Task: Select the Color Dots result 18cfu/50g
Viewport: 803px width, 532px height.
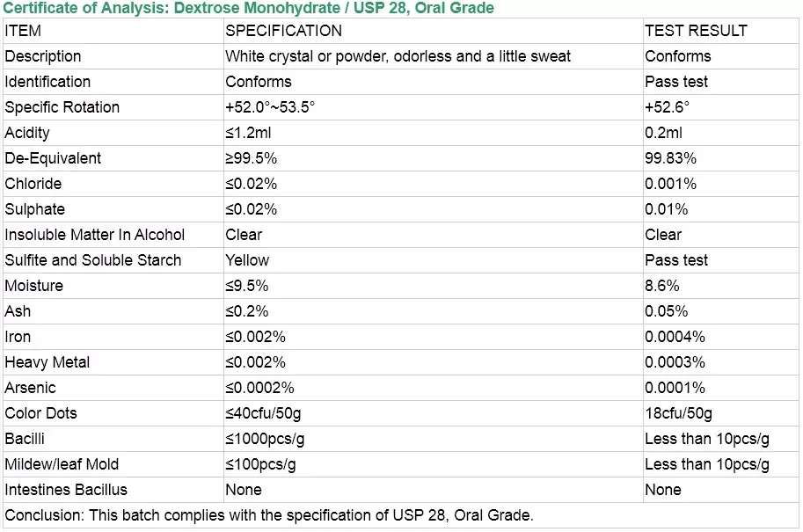Action: tap(678, 413)
